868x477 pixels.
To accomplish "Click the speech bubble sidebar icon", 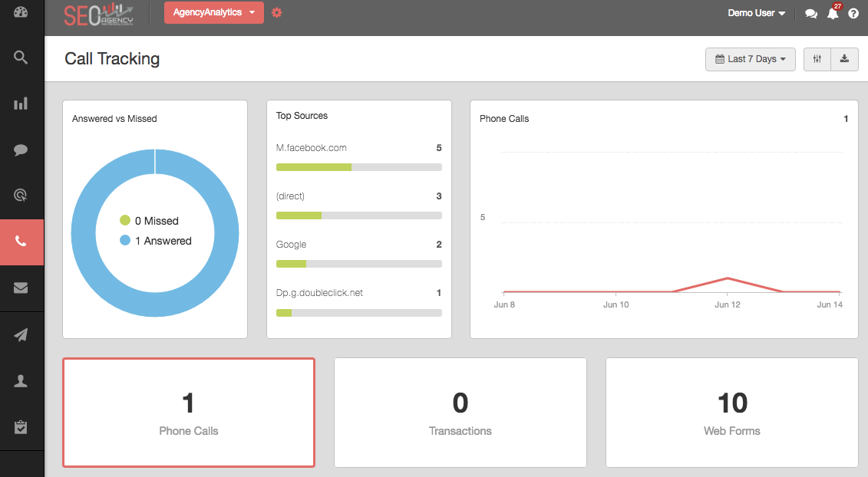I will (21, 149).
